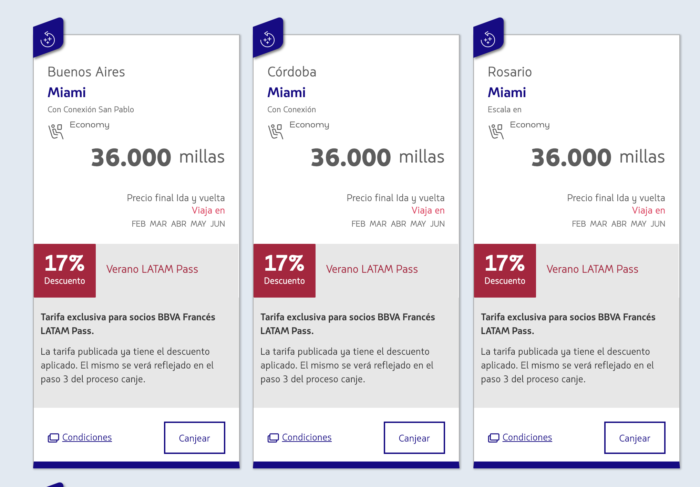This screenshot has width=700, height=487.
Task: Click 36.000 millas price on Buenos Aires card
Action: (158, 158)
